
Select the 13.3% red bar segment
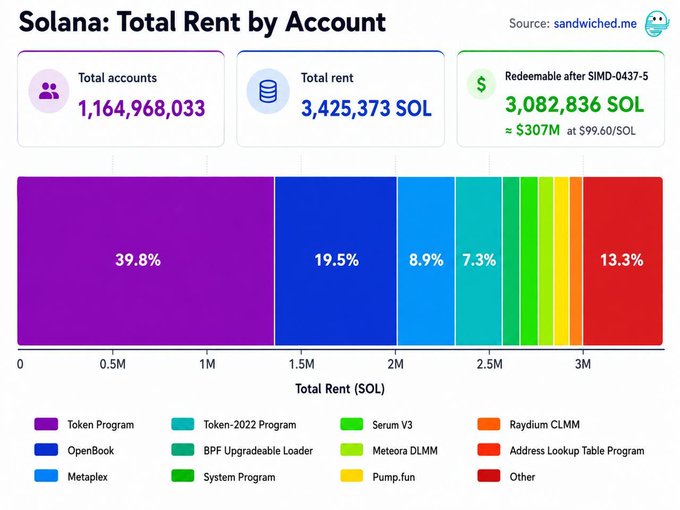pos(623,261)
